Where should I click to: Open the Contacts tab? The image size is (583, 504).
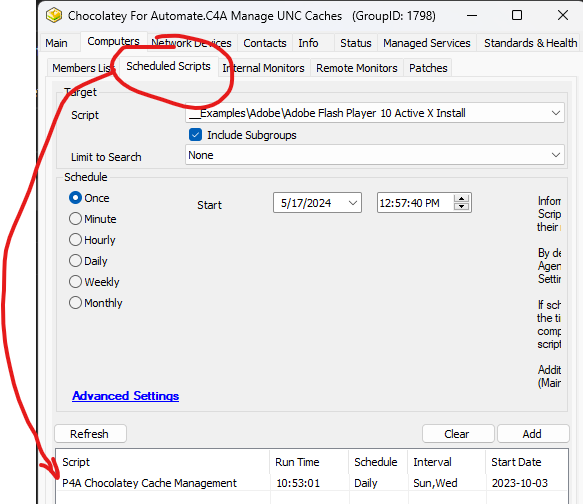coord(265,43)
